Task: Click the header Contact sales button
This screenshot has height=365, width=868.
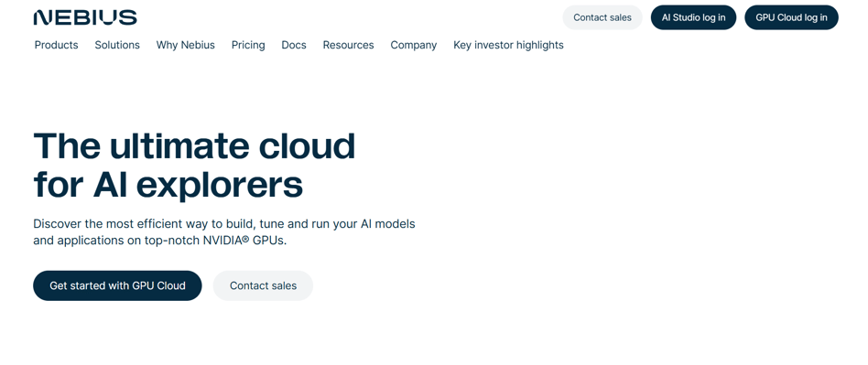Action: [602, 17]
